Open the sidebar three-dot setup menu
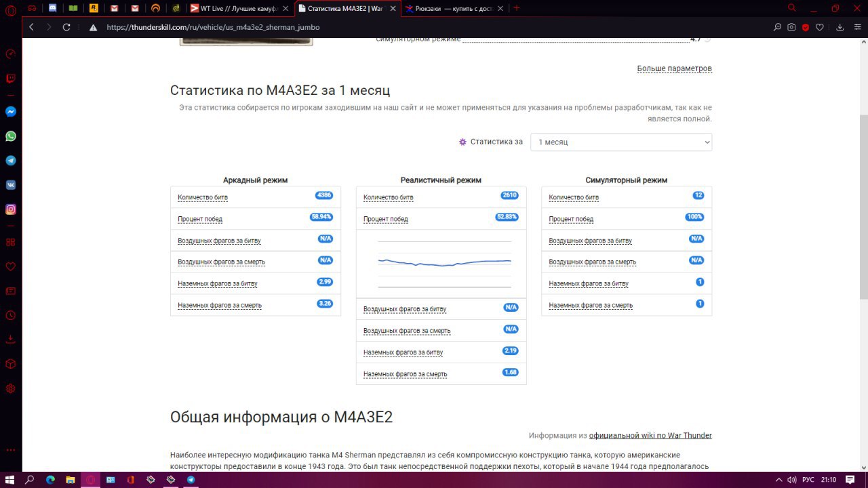868x488 pixels. (x=11, y=450)
